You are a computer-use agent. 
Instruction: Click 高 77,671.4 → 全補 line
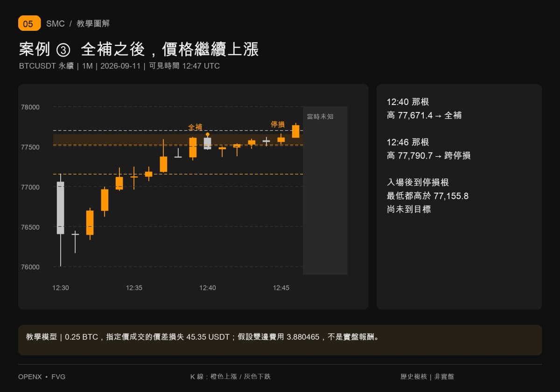(424, 115)
